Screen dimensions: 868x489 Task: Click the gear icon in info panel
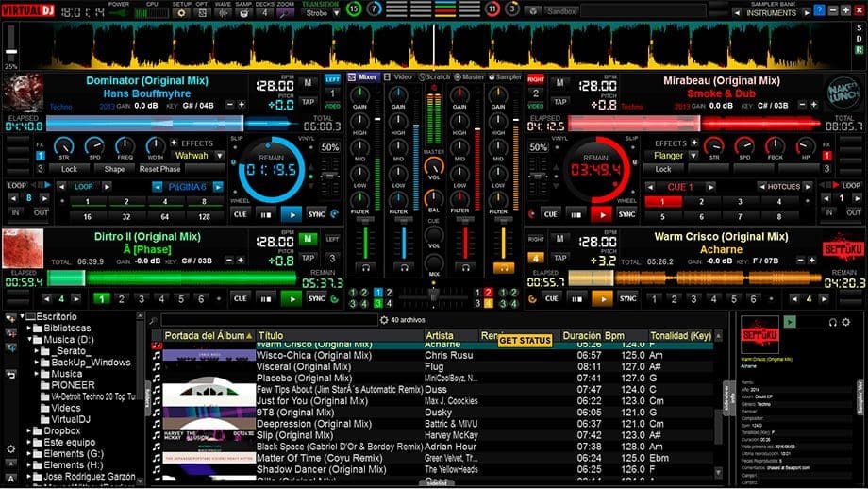click(846, 322)
